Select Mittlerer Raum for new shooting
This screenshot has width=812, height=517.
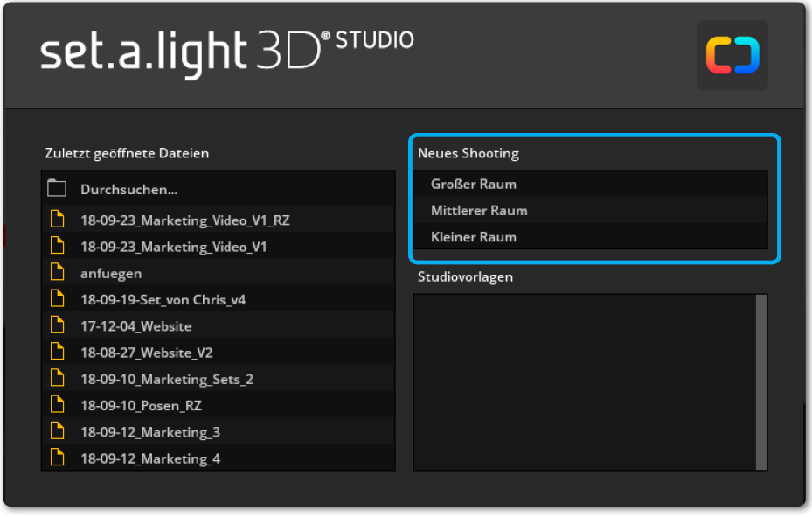[x=479, y=210]
